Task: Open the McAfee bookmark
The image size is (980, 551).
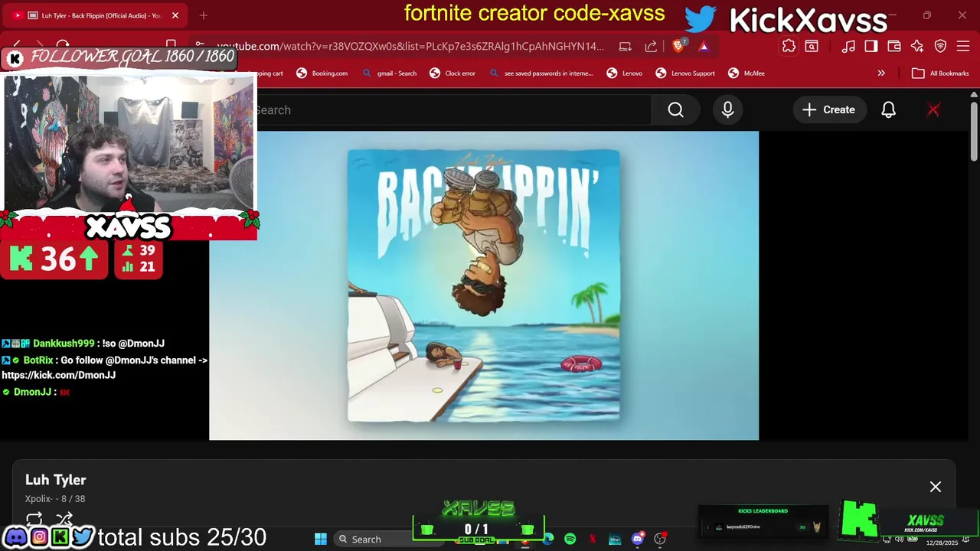Action: coord(746,73)
